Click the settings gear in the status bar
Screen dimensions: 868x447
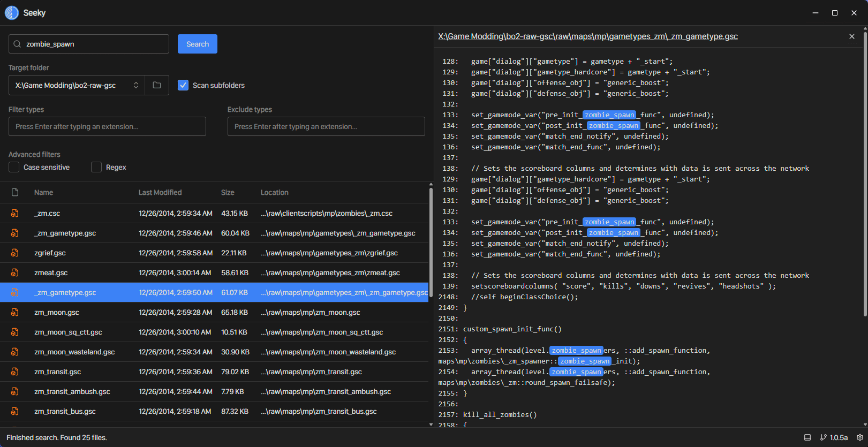860,437
